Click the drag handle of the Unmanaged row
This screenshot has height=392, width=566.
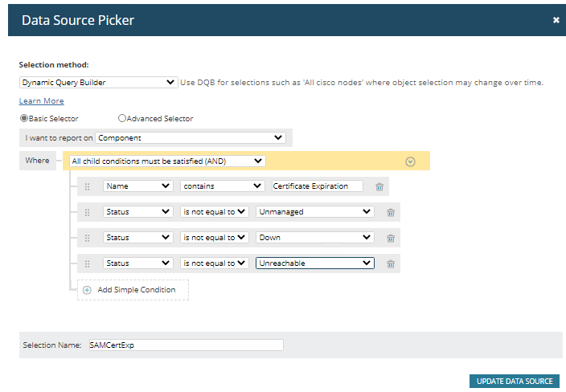coord(87,212)
